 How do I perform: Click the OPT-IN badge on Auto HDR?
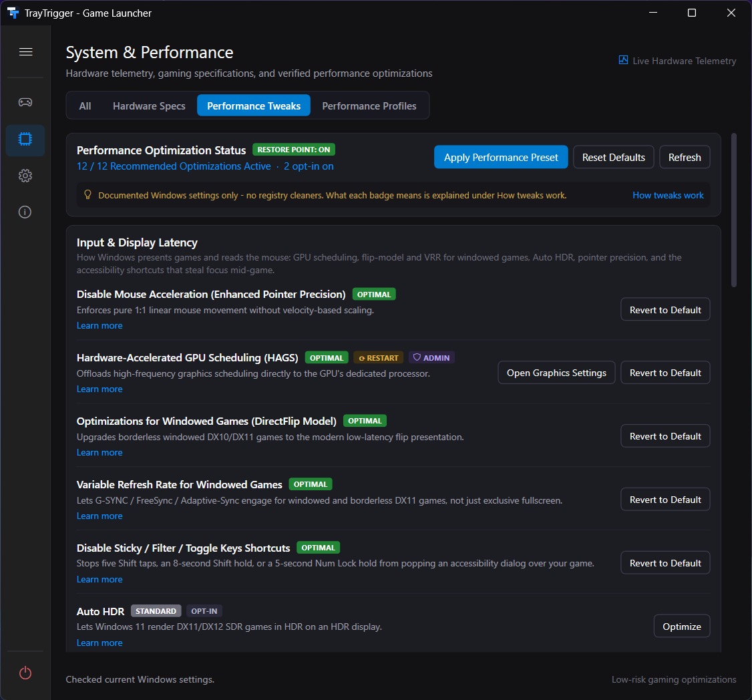204,610
